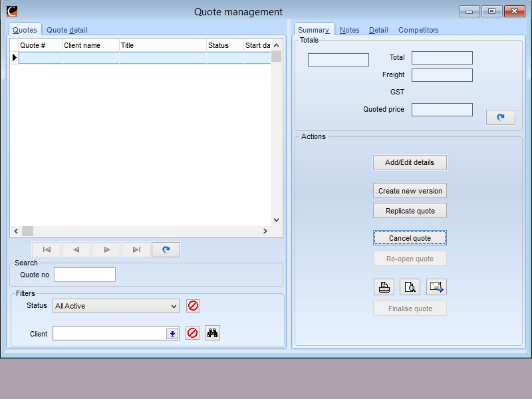Open the Competitors tab

pyautogui.click(x=418, y=30)
